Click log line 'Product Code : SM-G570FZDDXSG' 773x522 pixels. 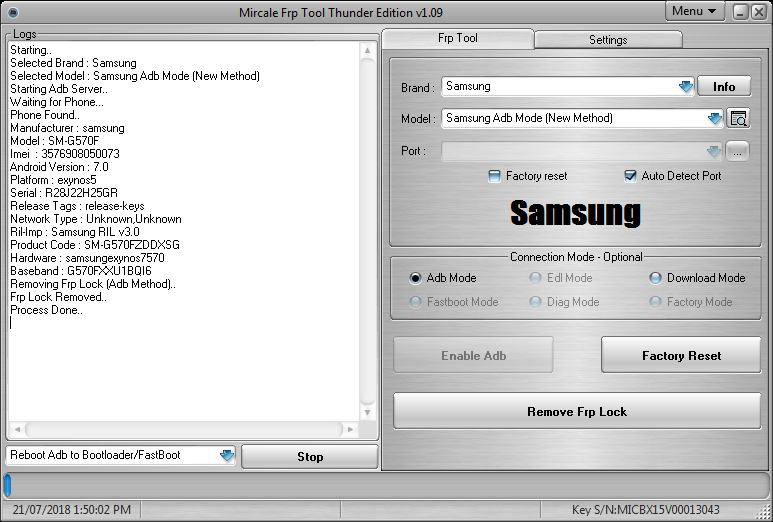95,245
